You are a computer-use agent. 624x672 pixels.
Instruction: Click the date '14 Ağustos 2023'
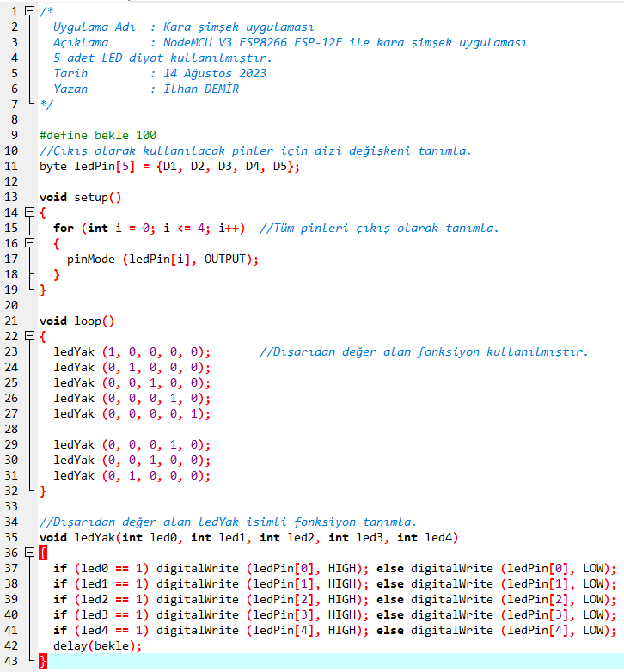click(215, 73)
